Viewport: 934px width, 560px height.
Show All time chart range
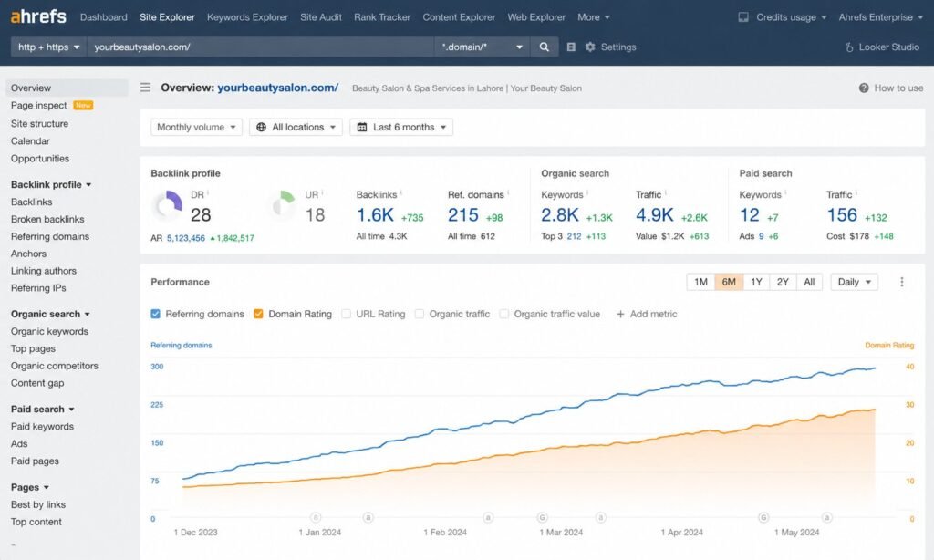click(809, 282)
